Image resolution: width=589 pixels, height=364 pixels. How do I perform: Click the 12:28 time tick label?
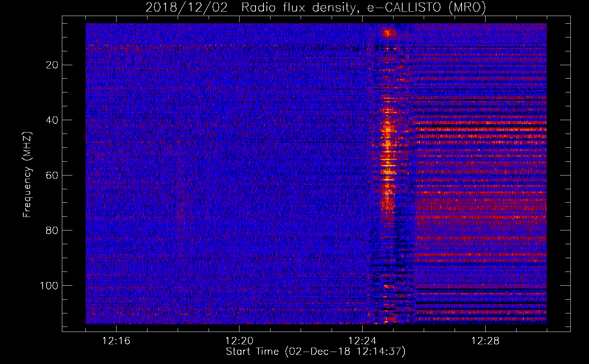point(486,341)
